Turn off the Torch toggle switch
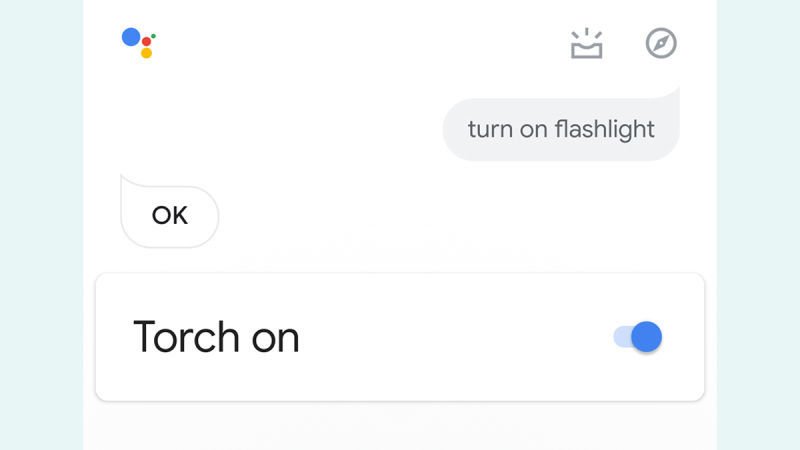This screenshot has height=450, width=800. click(x=639, y=337)
